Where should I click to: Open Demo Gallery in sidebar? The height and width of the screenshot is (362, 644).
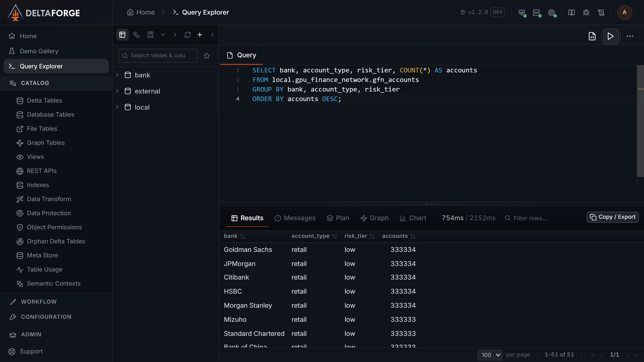pos(56,51)
